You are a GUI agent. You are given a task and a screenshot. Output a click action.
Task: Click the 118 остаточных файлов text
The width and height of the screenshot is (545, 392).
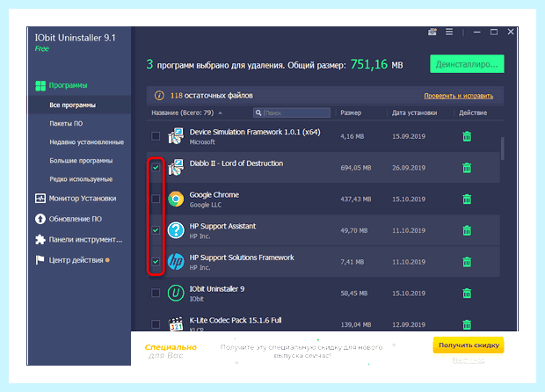211,95
